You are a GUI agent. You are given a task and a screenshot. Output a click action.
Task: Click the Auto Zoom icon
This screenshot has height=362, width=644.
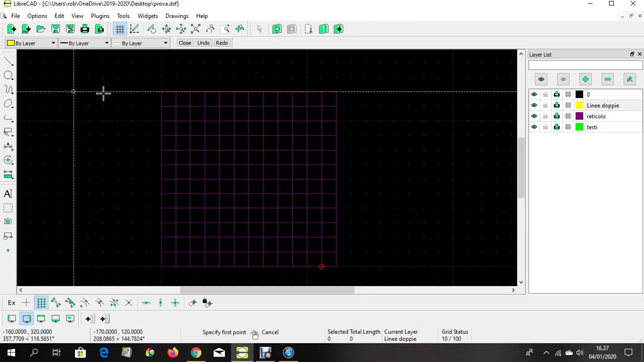click(195, 29)
